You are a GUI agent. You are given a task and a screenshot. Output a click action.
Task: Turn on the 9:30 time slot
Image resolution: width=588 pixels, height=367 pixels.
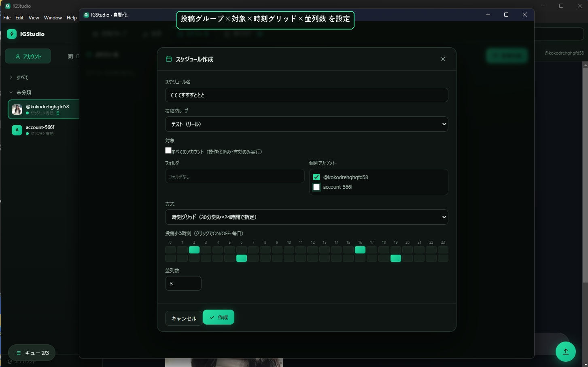click(277, 258)
